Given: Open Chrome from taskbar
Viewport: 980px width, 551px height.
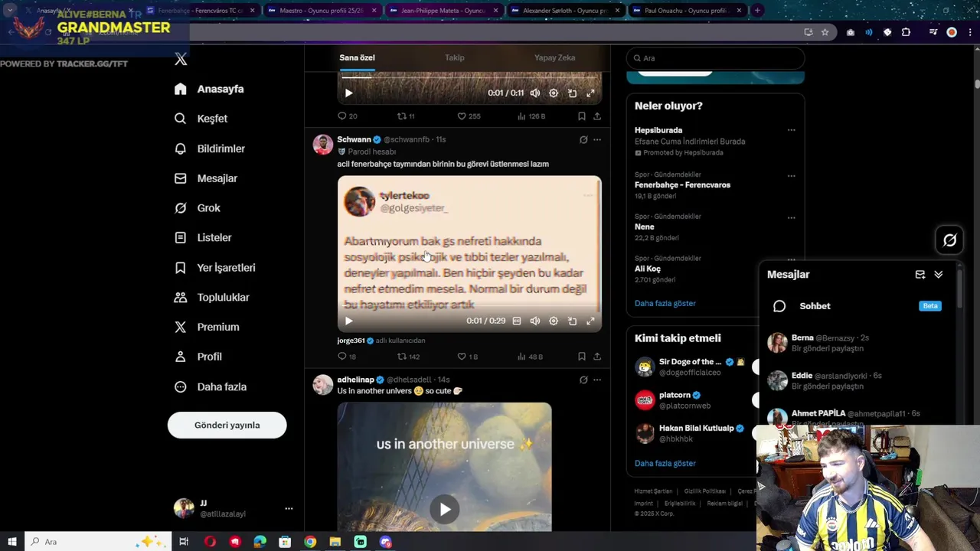Looking at the screenshot, I should coord(310,542).
